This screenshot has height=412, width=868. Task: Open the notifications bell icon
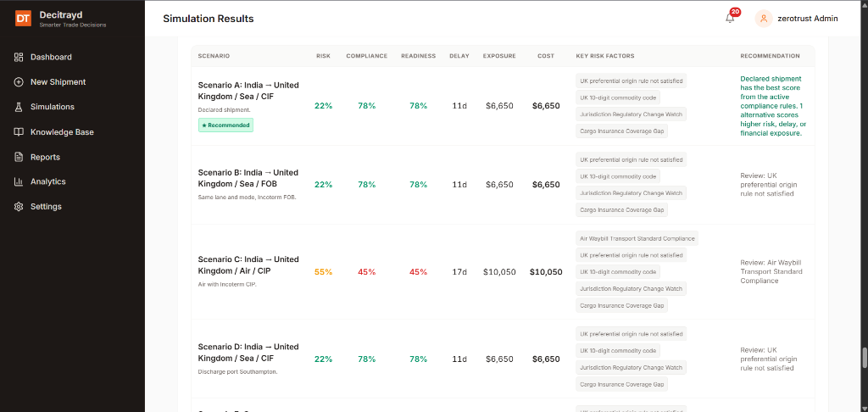click(x=730, y=19)
